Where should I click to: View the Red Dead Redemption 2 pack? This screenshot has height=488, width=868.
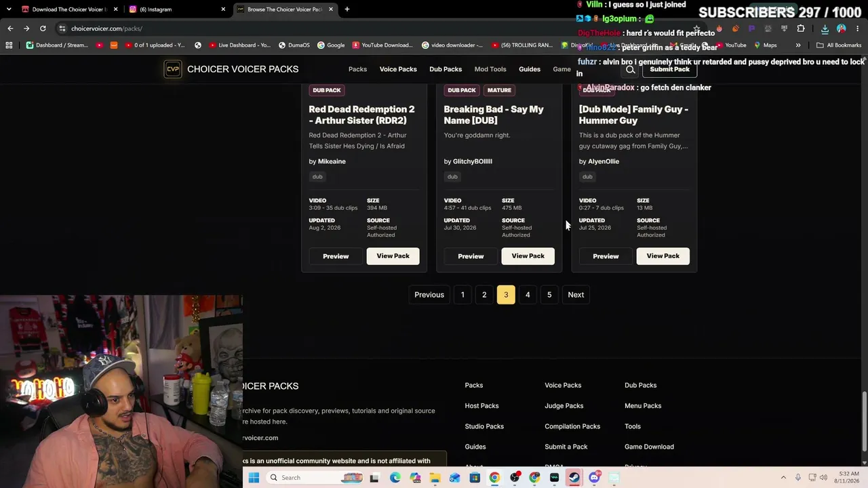coord(393,256)
